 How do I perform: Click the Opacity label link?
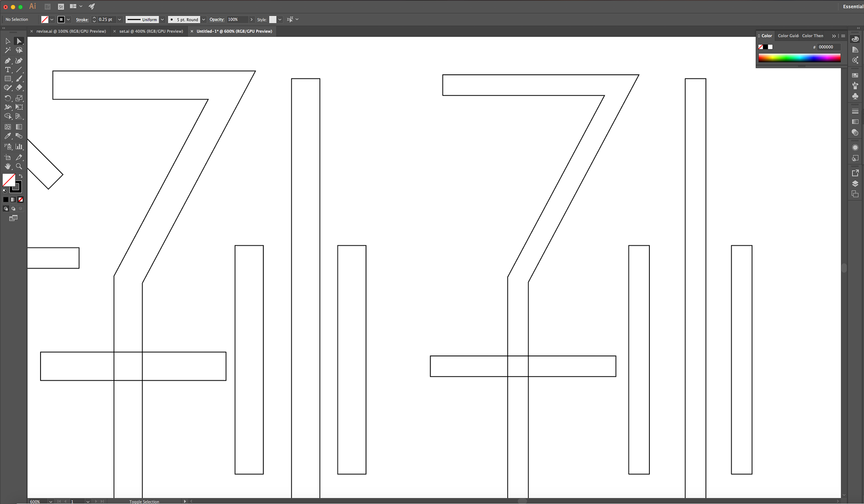click(216, 20)
